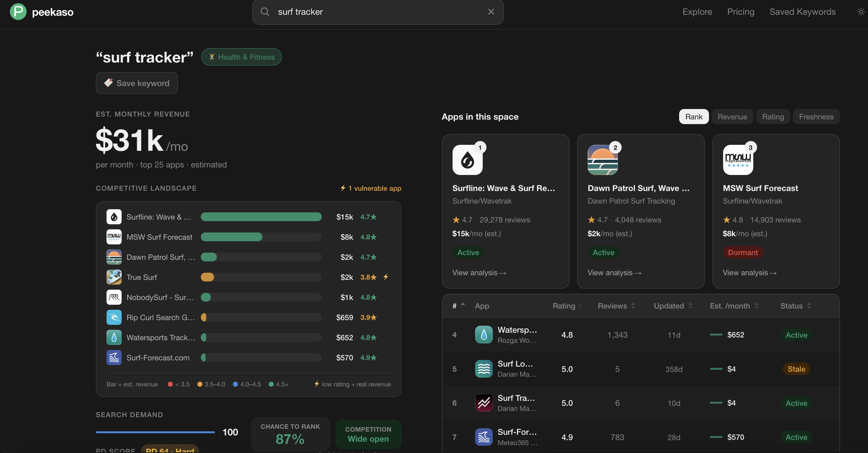Click True Surf icon in competitive landscape
The image size is (868, 453).
tap(114, 277)
